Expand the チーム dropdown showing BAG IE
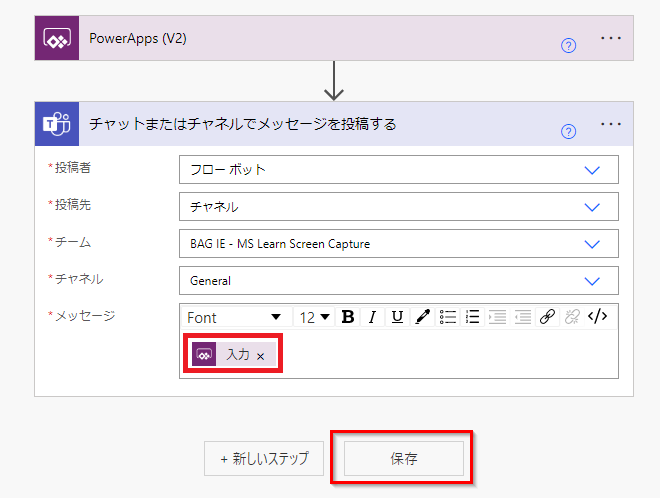Viewport: 660px width, 498px height. pos(592,244)
